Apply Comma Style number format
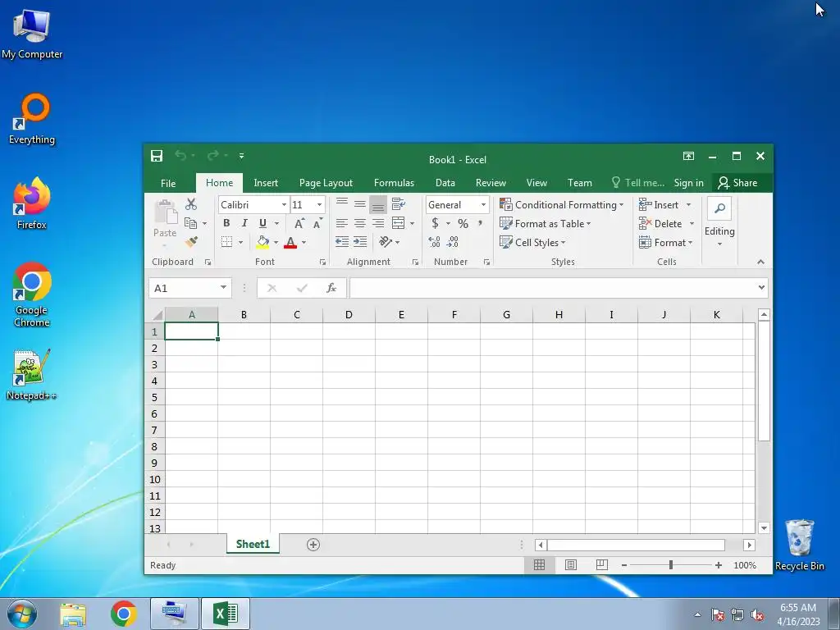 click(480, 223)
